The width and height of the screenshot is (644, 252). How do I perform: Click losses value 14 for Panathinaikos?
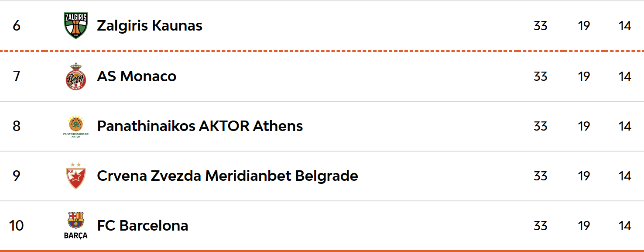coord(625,126)
